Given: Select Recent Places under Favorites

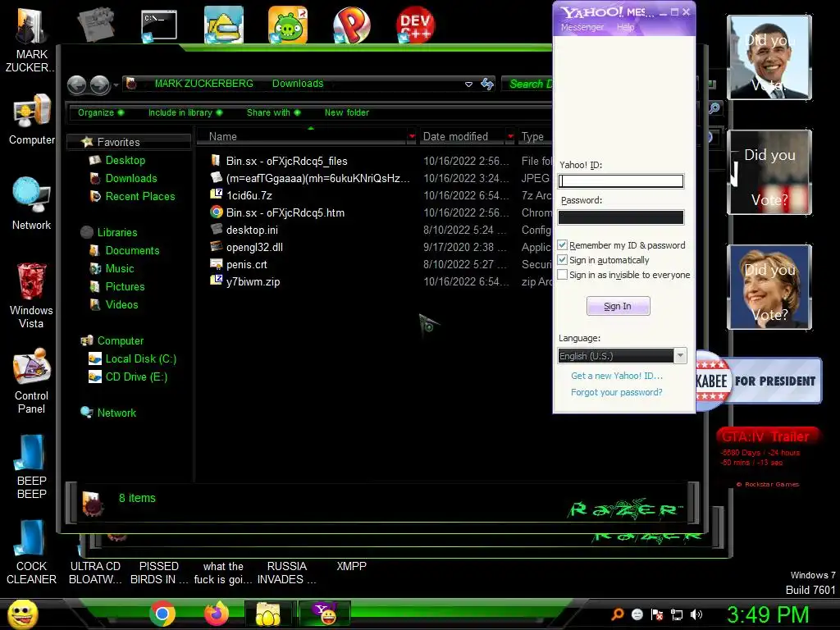Looking at the screenshot, I should [140, 197].
